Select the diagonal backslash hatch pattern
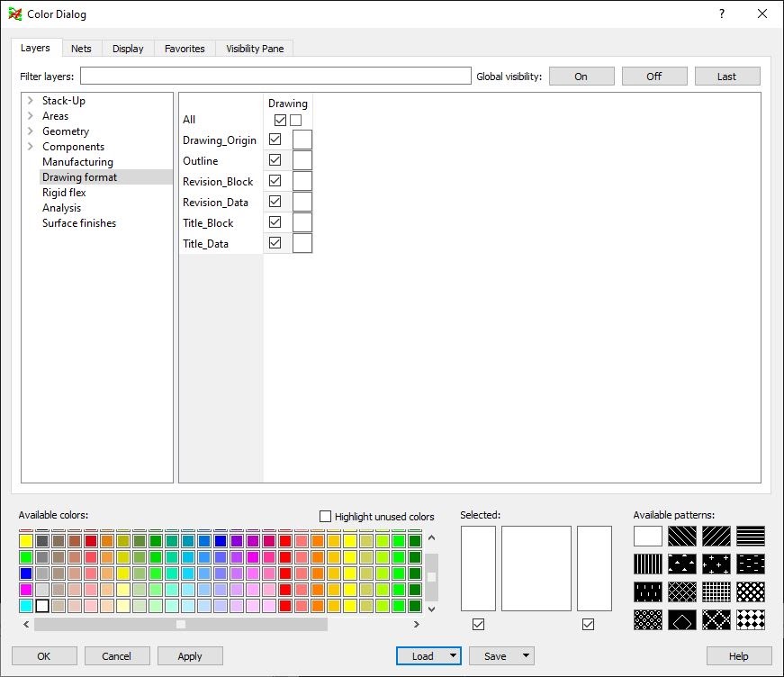 [x=682, y=536]
